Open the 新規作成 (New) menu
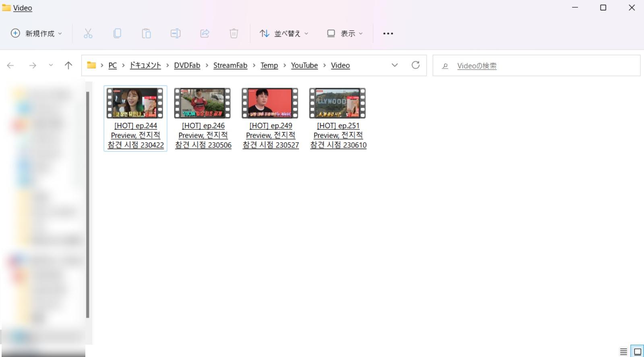Viewport: 644px width, 357px height. 36,33
